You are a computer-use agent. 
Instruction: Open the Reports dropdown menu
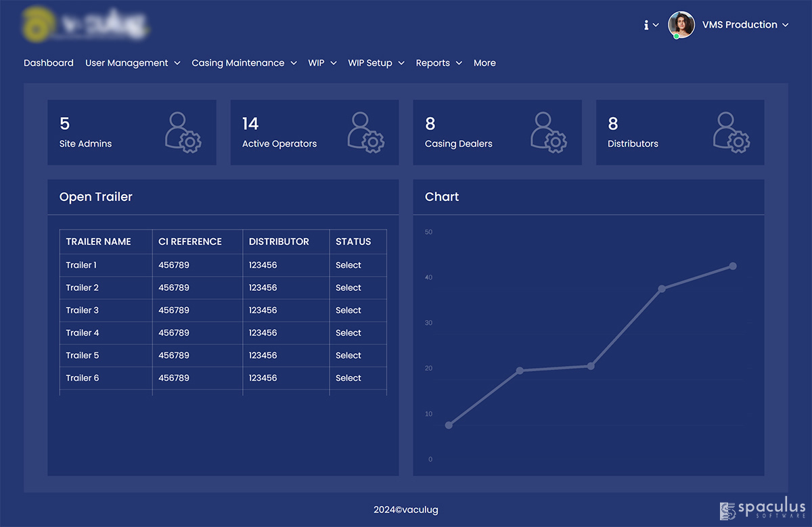tap(438, 63)
